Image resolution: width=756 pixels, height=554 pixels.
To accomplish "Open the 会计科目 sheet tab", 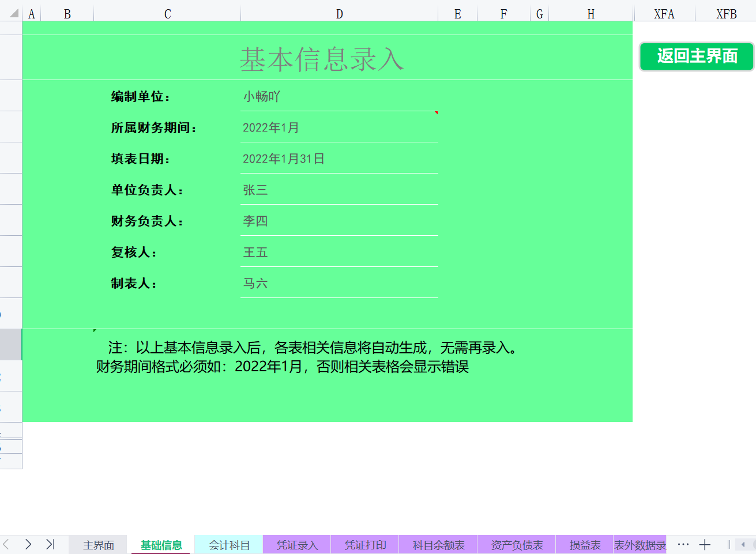I will click(x=228, y=544).
